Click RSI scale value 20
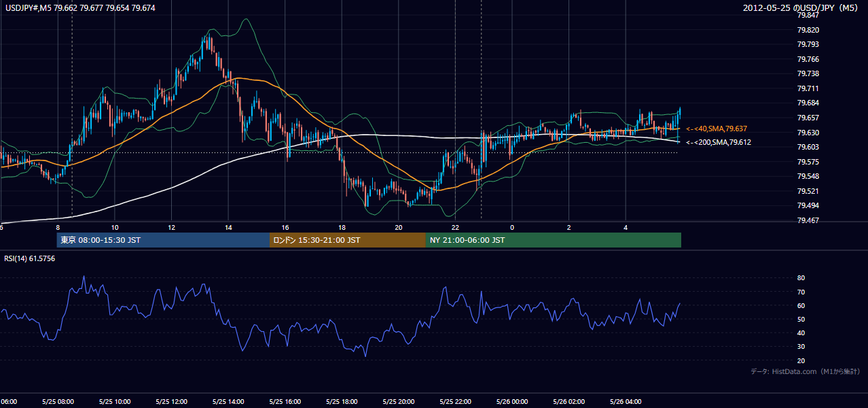This screenshot has height=408, width=868. point(801,360)
